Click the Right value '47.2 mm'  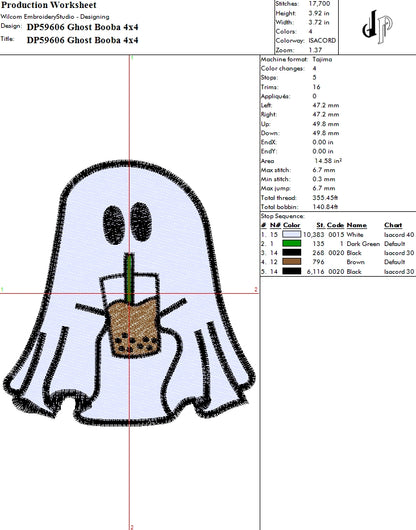coord(325,115)
